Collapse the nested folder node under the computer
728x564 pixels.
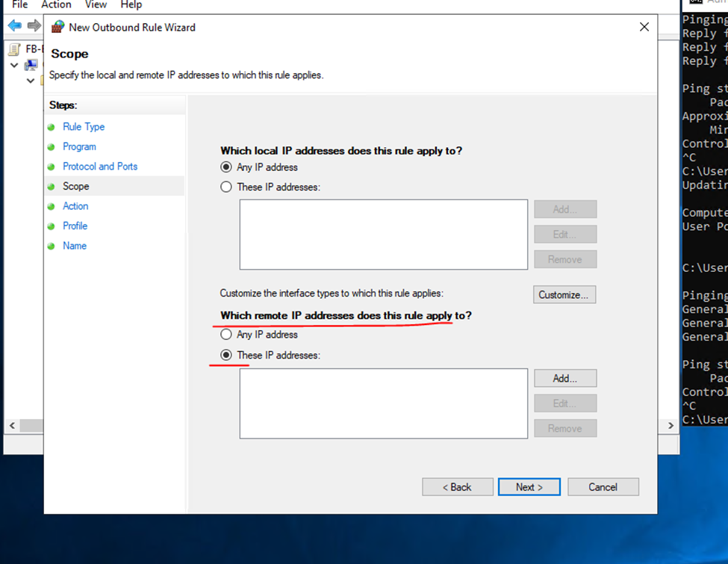pos(31,81)
